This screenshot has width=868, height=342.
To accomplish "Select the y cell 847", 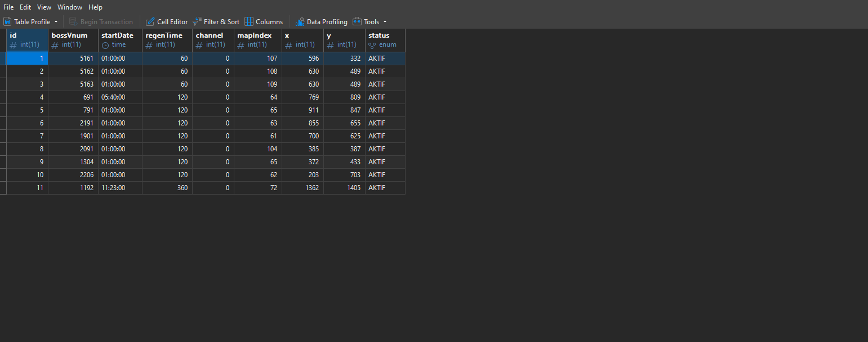I will tap(344, 110).
